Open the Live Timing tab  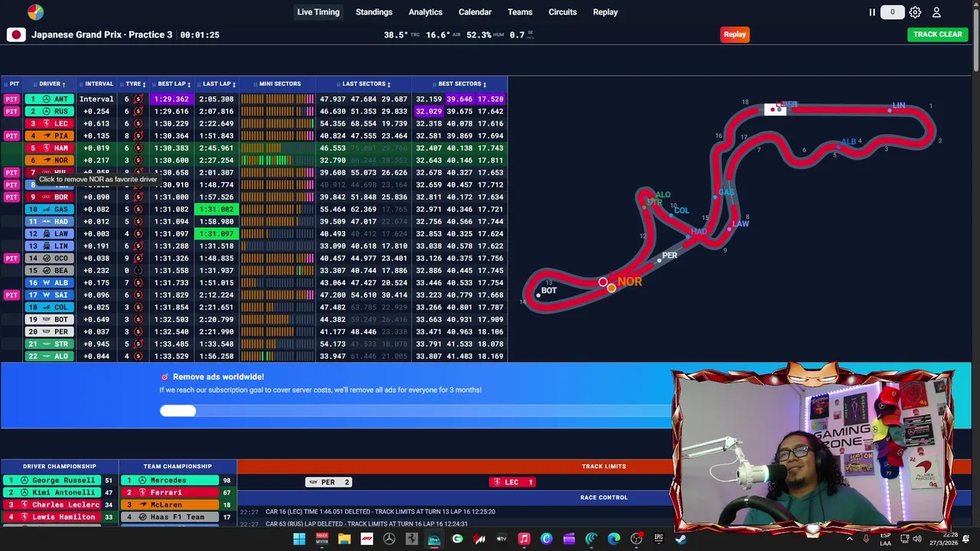318,12
